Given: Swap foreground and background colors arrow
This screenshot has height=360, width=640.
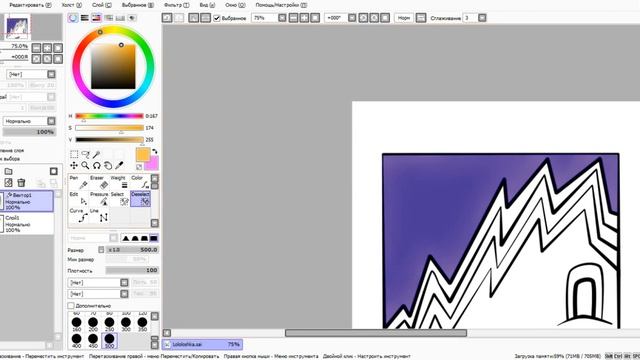Looking at the screenshot, I should (x=155, y=152).
